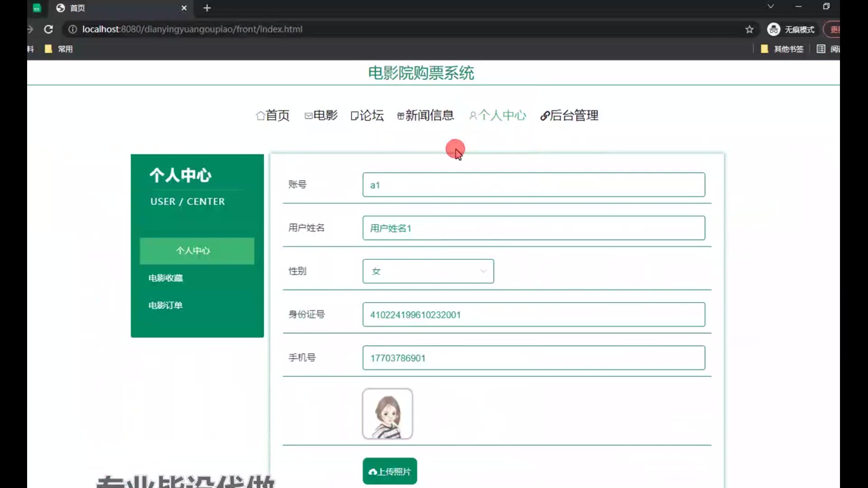Click the incognito mode icon
The width and height of the screenshot is (868, 488).
point(774,29)
